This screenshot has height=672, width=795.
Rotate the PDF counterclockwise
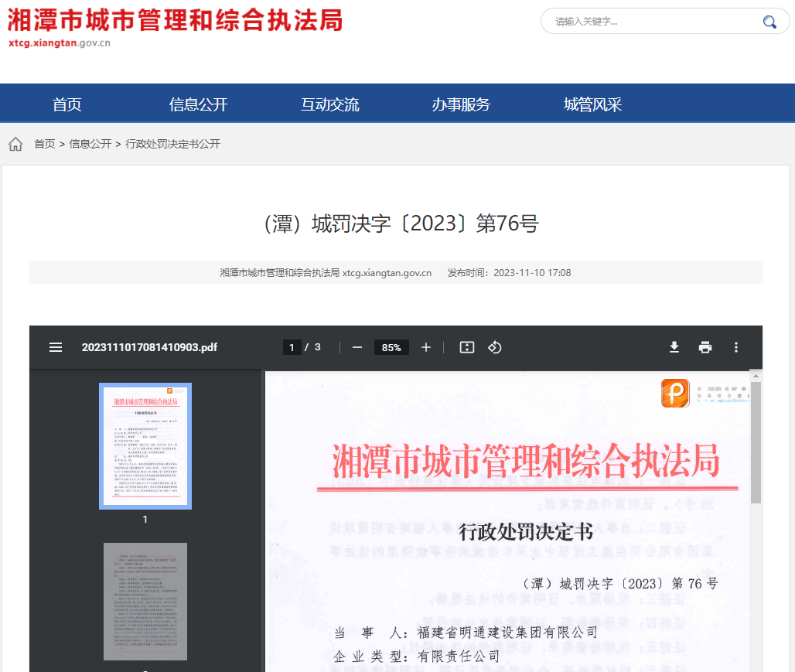[x=495, y=347]
